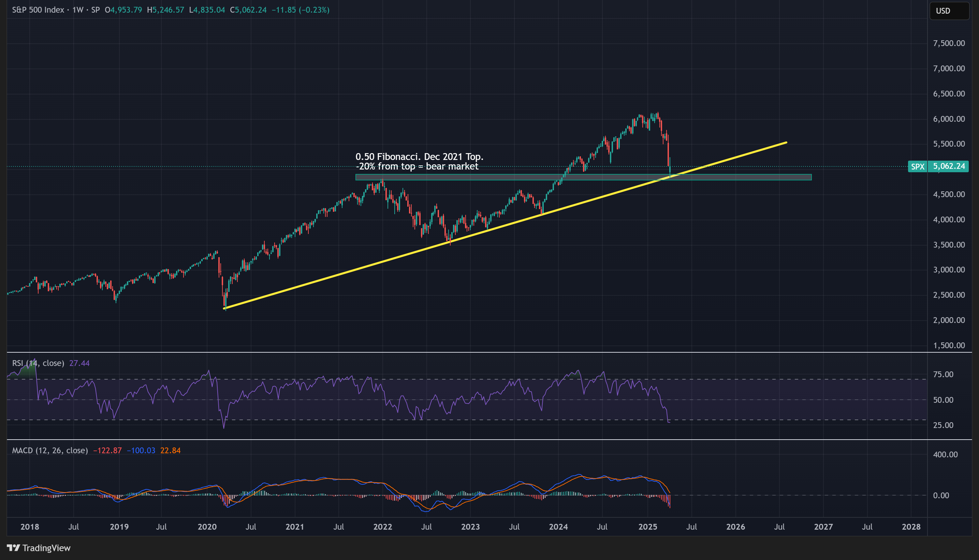
Task: Click the MACD histogram value 22.84
Action: (171, 451)
